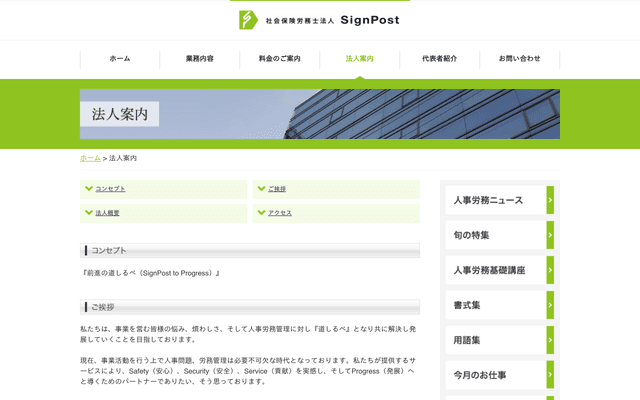The width and height of the screenshot is (640, 400).
Task: Click the chevron next to アクセス link
Action: [x=261, y=213]
